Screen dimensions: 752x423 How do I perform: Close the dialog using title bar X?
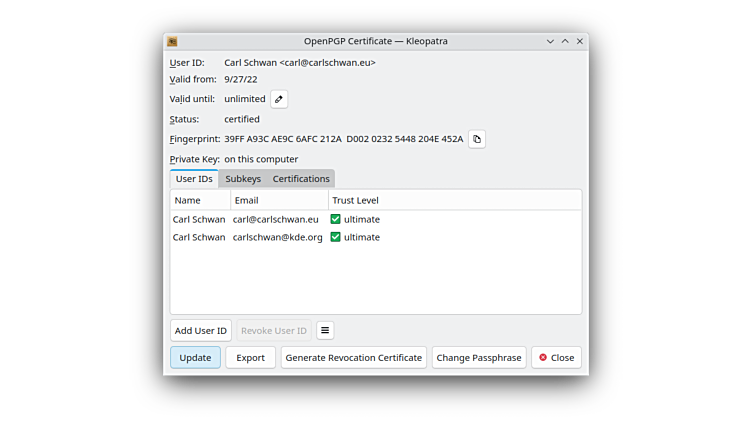click(580, 41)
